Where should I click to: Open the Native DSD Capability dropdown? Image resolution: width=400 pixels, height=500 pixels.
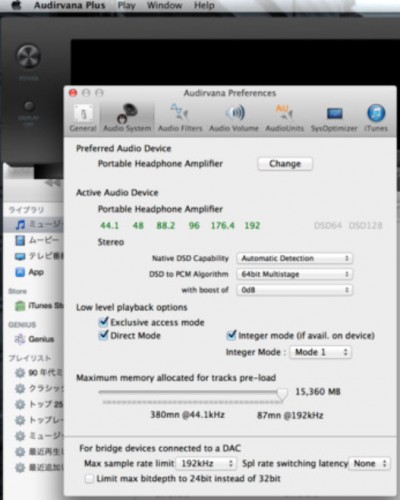click(x=295, y=258)
